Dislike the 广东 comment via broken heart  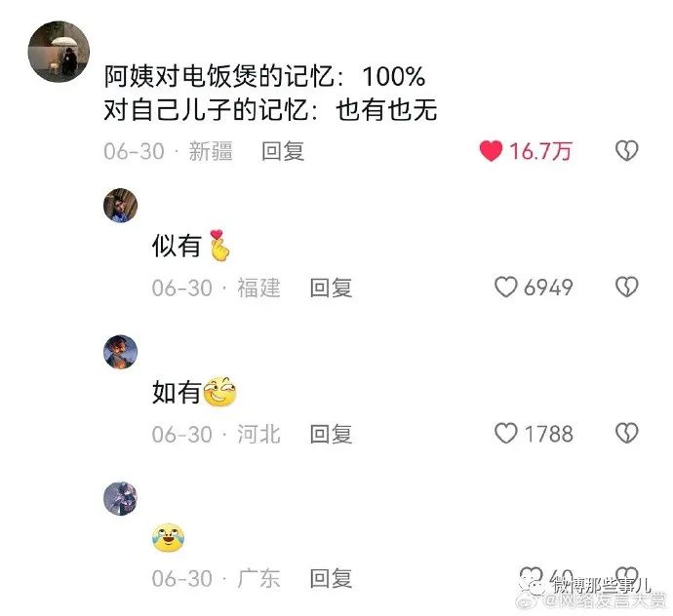(626, 576)
